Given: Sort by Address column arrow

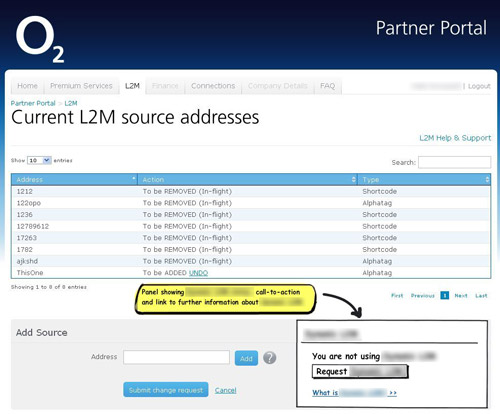Looking at the screenshot, I should pyautogui.click(x=134, y=179).
